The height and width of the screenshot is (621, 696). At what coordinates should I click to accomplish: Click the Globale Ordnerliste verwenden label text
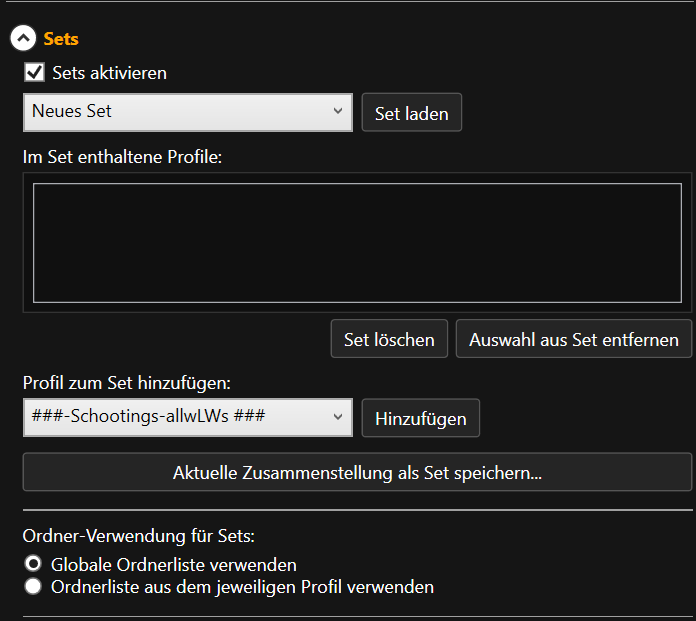click(x=174, y=564)
